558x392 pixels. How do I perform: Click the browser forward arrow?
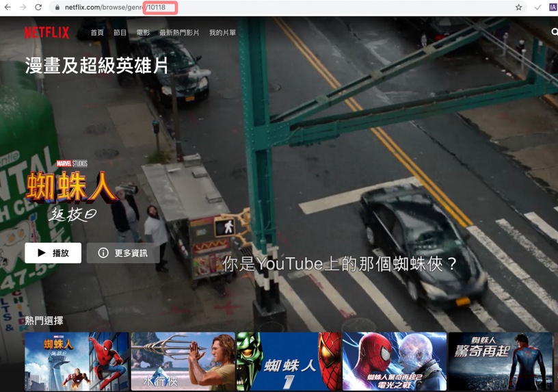[x=23, y=7]
